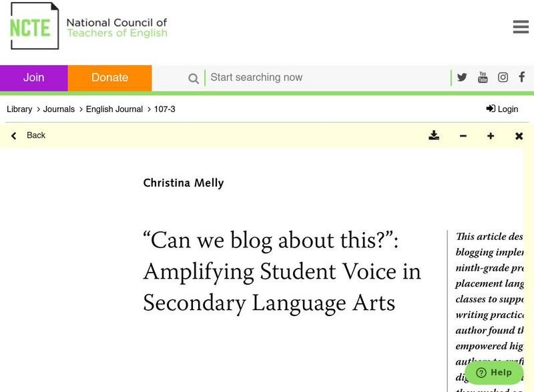This screenshot has width=534, height=392.
Task: Close the article viewer
Action: coord(519,136)
